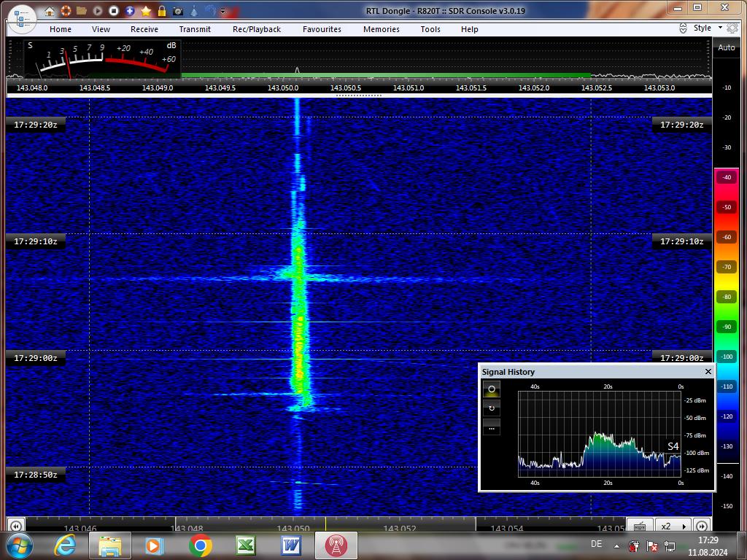747x560 pixels.
Task: Launch Google Chrome from taskbar
Action: tap(201, 546)
